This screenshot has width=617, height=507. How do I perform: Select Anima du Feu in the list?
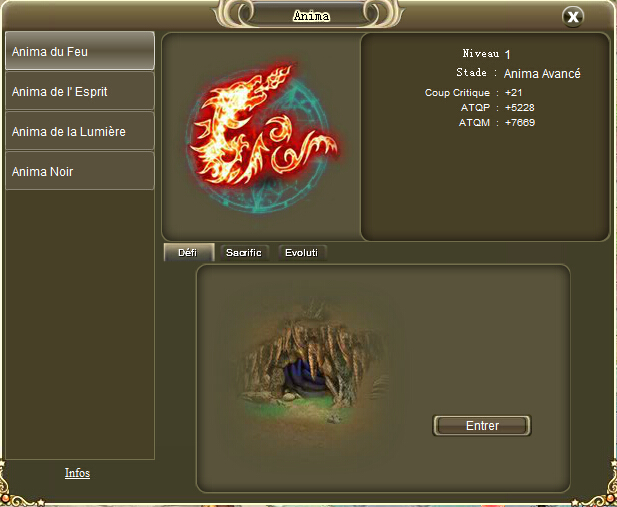coord(80,51)
